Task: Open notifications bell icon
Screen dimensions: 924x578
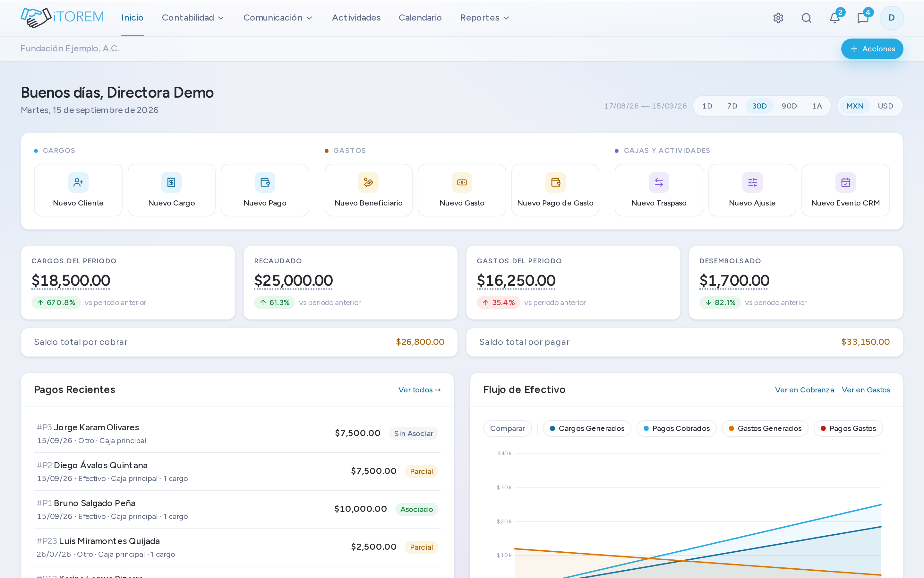Action: click(835, 18)
